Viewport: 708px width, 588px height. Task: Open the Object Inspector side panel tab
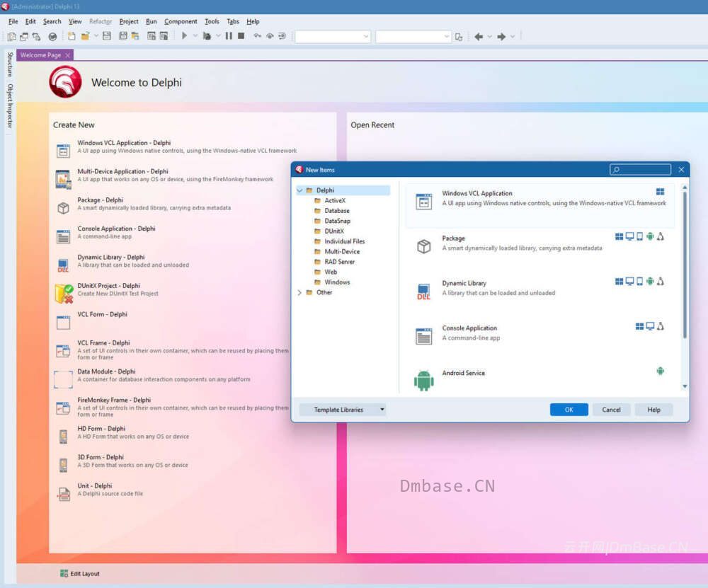click(10, 105)
